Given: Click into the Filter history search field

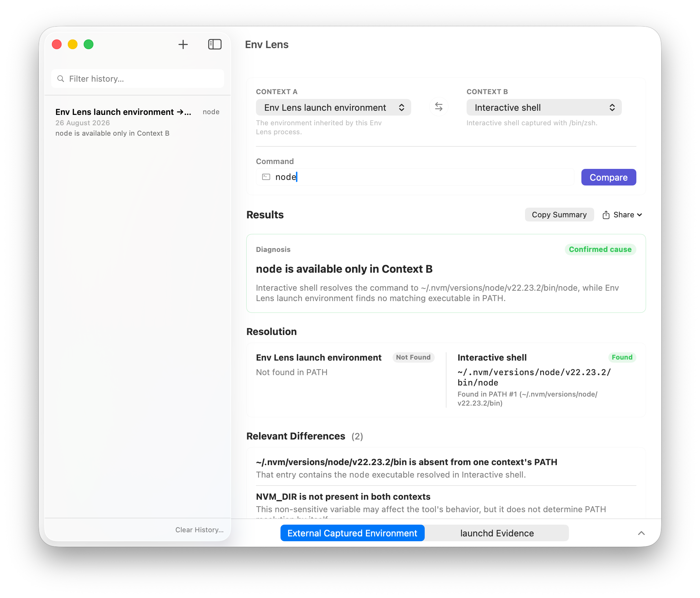Looking at the screenshot, I should tap(138, 79).
